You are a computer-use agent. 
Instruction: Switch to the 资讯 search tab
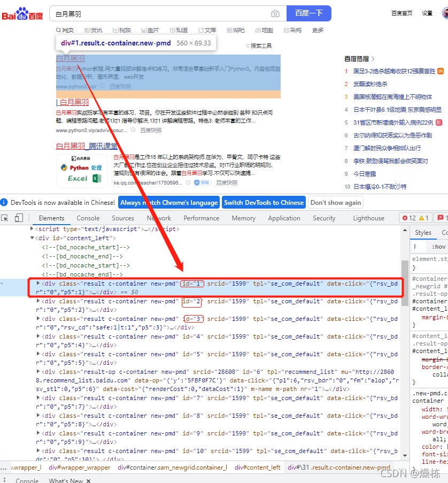coord(94,30)
